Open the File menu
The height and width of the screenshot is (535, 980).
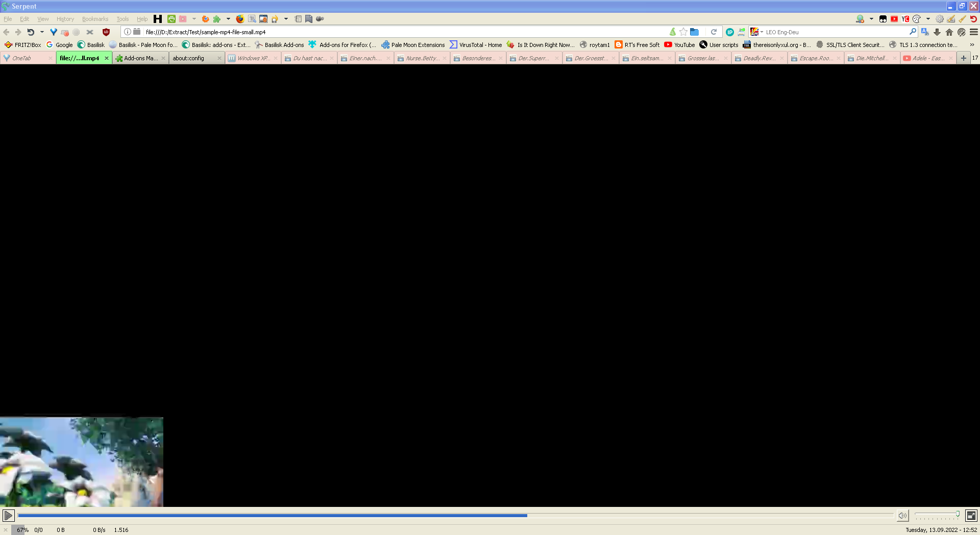click(8, 19)
